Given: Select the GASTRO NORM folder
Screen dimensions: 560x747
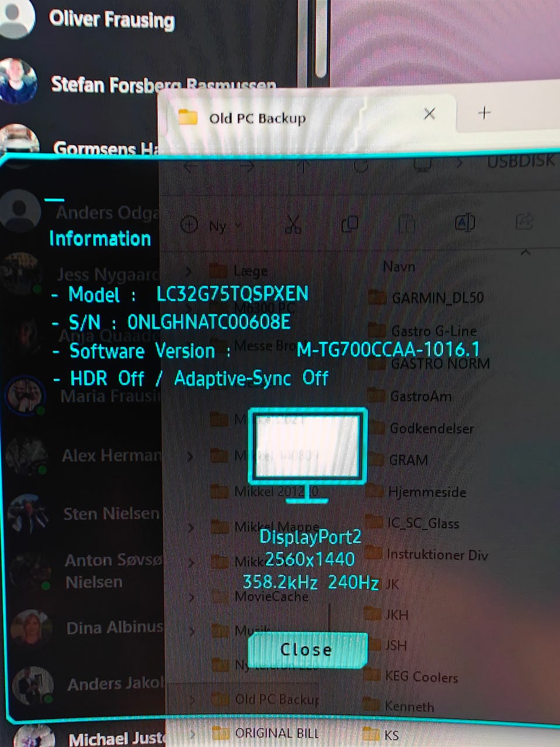Looking at the screenshot, I should (440, 364).
